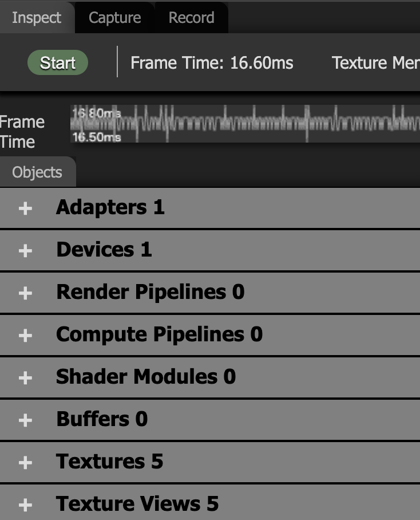Click plus icon beside Buffers

pos(25,420)
